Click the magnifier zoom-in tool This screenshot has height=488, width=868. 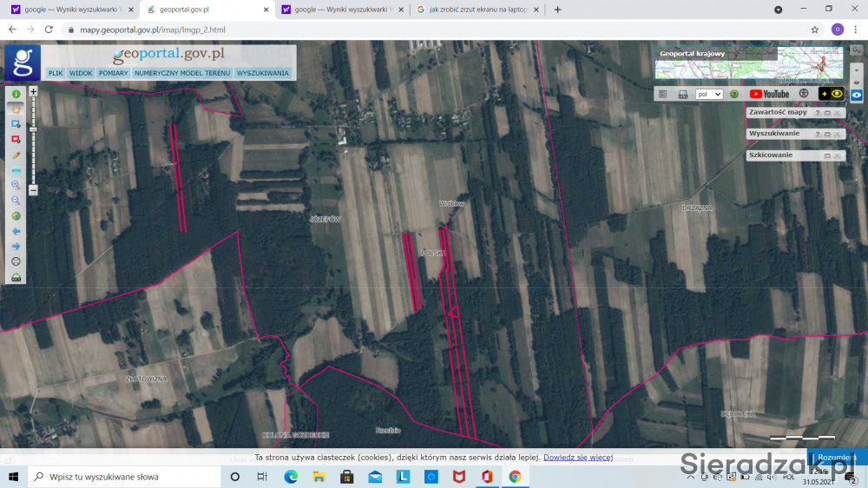point(16,185)
